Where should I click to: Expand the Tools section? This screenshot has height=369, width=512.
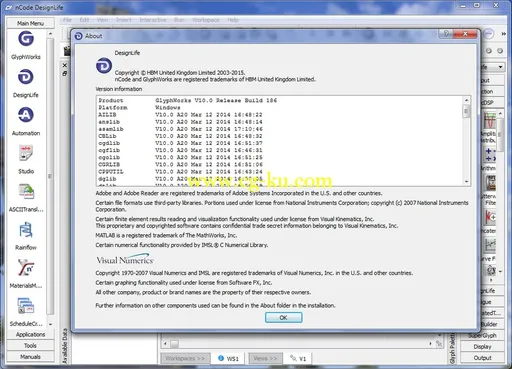tap(30, 346)
